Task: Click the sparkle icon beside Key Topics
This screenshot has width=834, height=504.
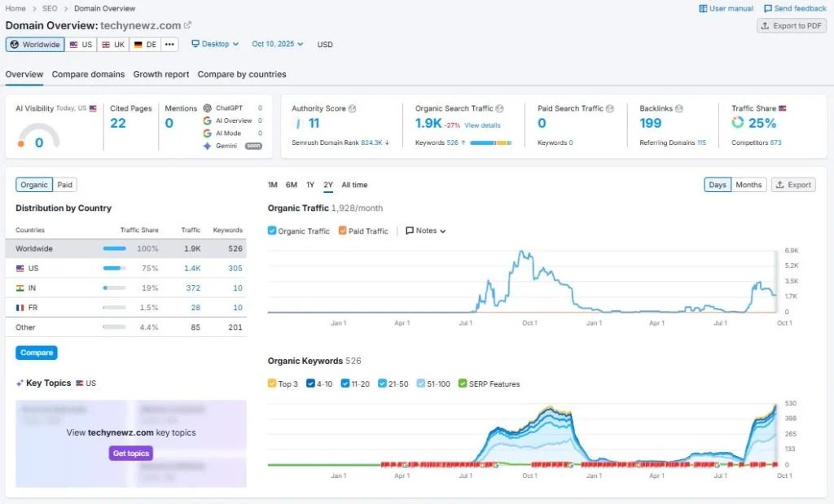Action: click(x=20, y=383)
